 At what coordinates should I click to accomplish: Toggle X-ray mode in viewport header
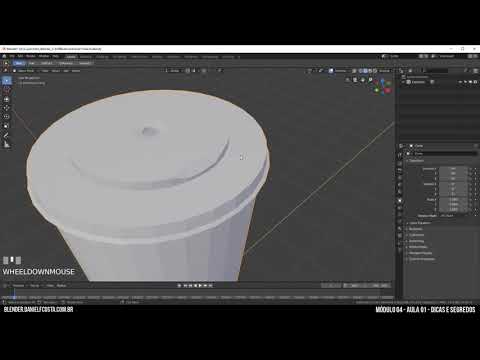tap(354, 71)
